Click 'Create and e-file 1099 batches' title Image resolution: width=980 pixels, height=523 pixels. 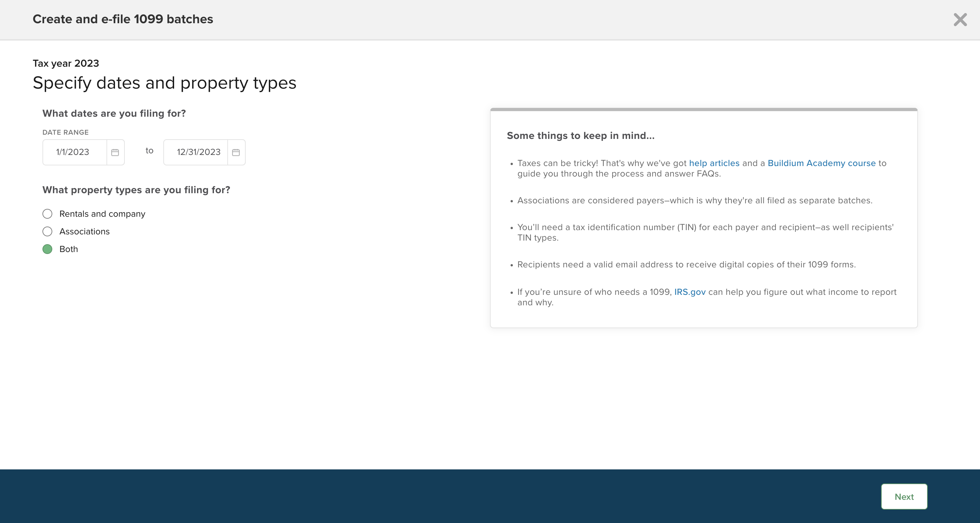pyautogui.click(x=123, y=19)
